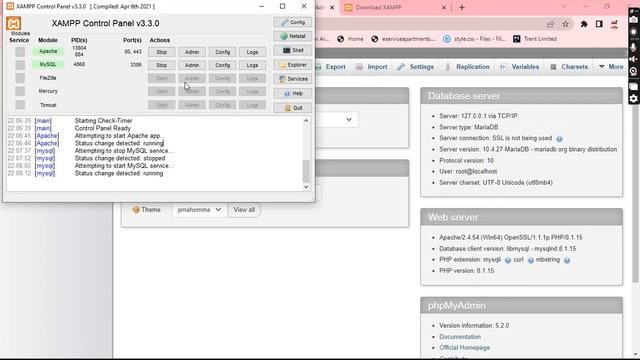Toggle Tomcat service checkbox
640x360 pixels.
click(x=20, y=105)
